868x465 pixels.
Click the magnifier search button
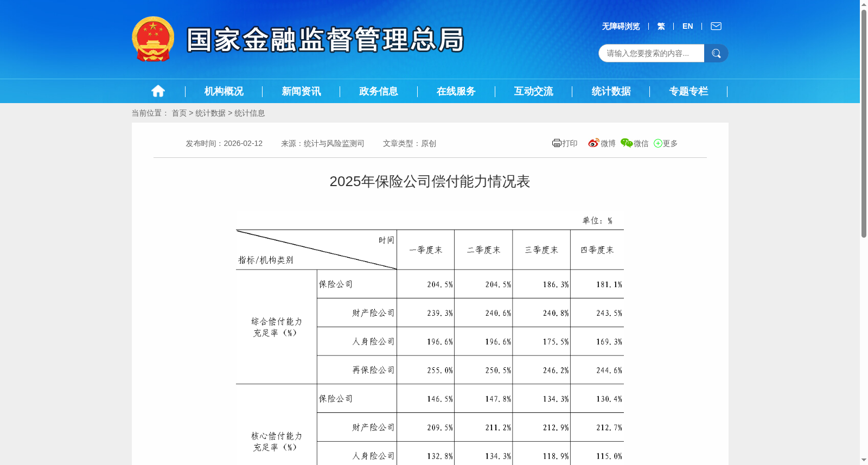716,53
